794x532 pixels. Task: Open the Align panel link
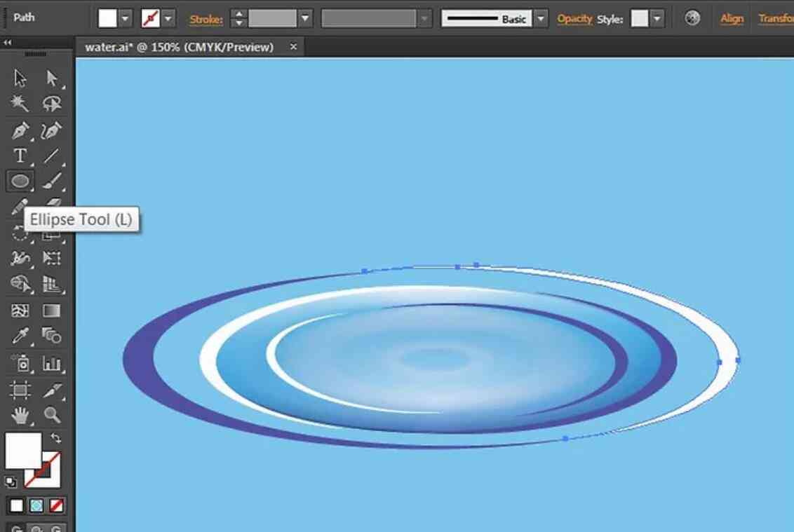pos(732,19)
